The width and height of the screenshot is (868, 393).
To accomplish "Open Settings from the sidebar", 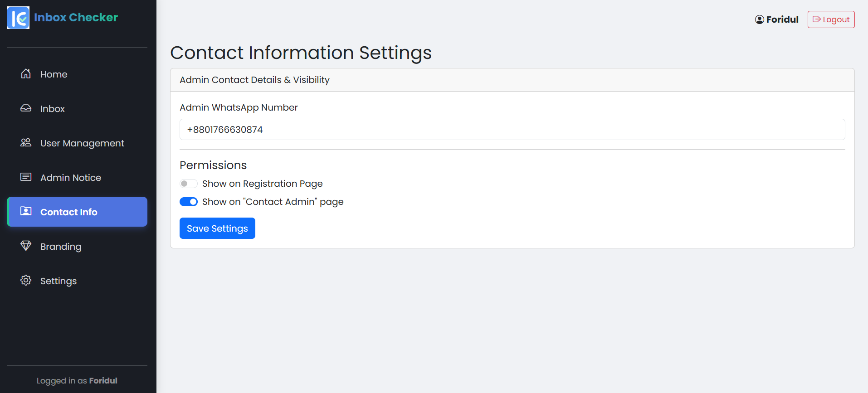I will 77,281.
